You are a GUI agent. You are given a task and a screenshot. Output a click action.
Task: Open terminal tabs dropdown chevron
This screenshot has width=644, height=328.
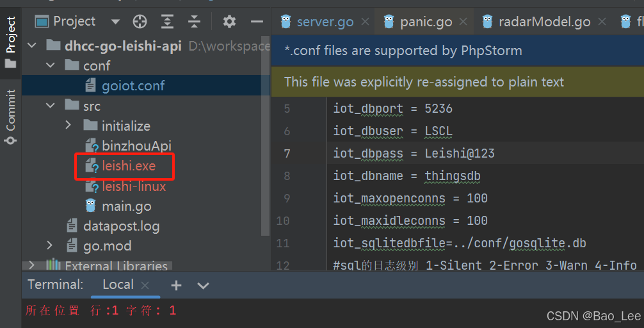[204, 285]
